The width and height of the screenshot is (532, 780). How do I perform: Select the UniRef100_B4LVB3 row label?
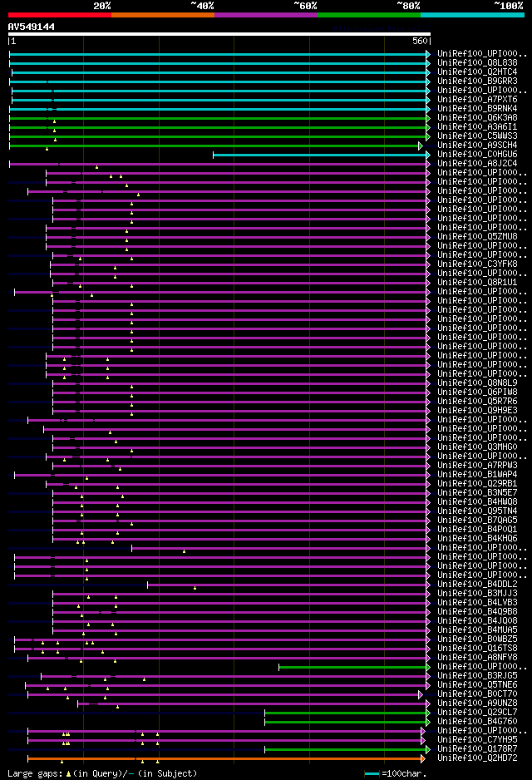click(x=477, y=602)
